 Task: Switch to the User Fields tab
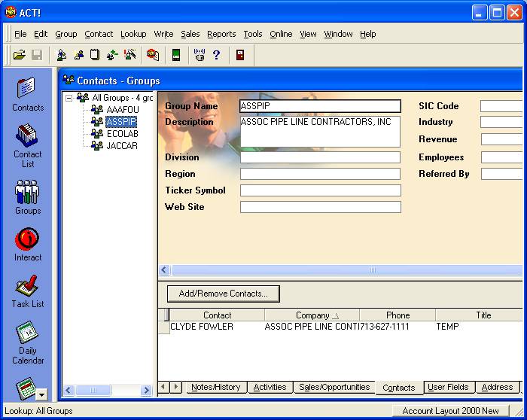[x=448, y=387]
